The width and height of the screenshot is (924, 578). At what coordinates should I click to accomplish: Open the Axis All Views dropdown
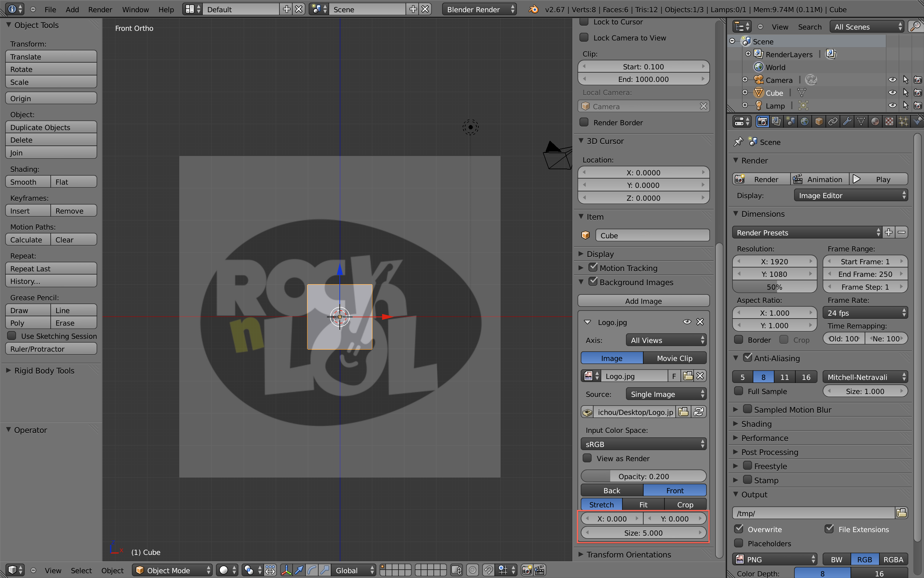(666, 340)
